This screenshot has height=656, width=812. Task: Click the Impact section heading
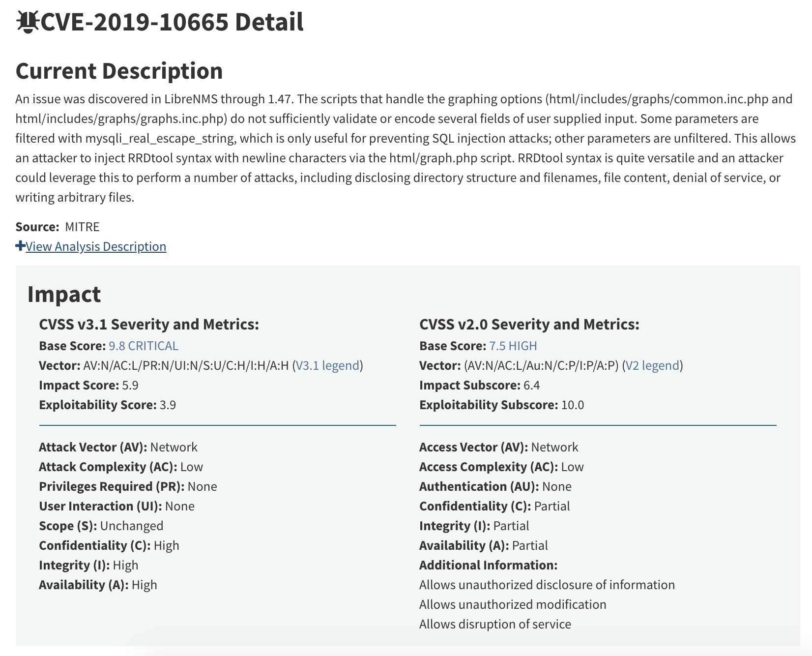pyautogui.click(x=64, y=294)
